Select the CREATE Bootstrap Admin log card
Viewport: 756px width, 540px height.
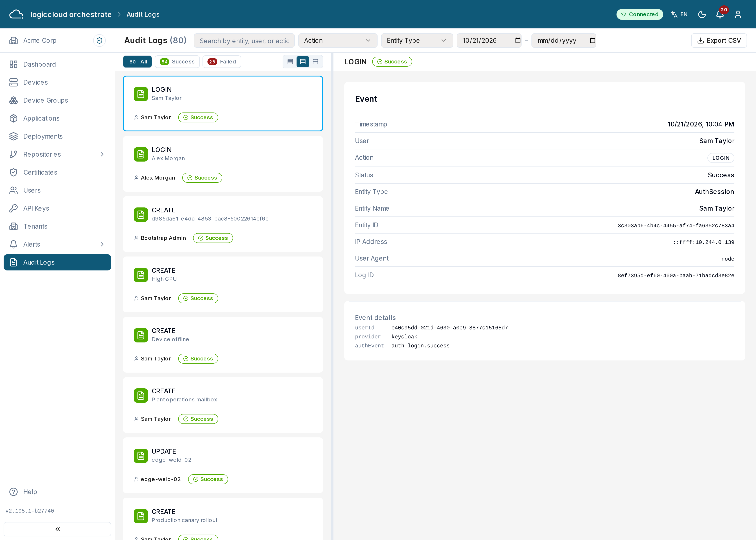223,224
